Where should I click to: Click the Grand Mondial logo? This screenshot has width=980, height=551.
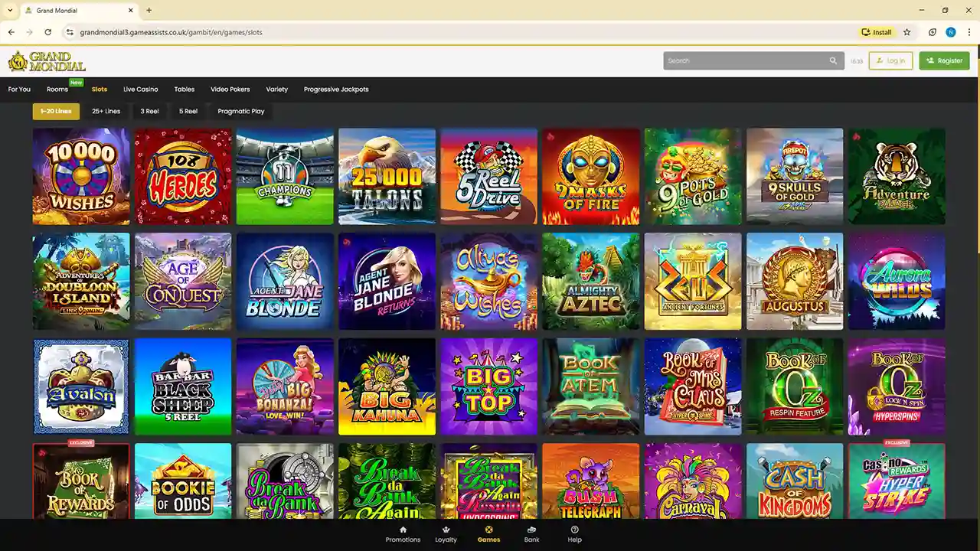click(47, 61)
